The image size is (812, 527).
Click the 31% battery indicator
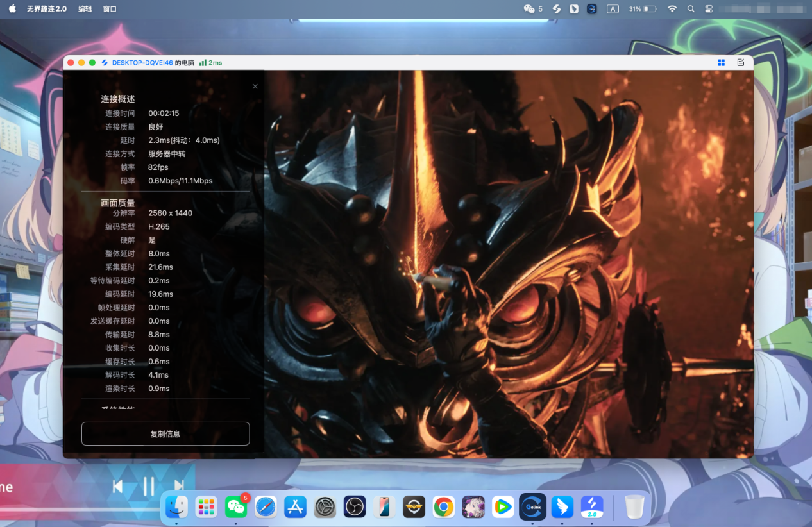(x=642, y=9)
